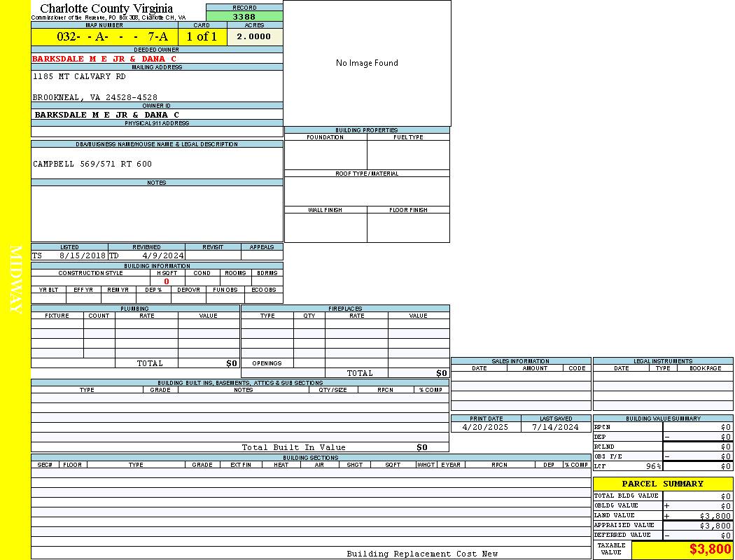Click inside the empty Notes box
This screenshot has width=735, height=560.
157,213
